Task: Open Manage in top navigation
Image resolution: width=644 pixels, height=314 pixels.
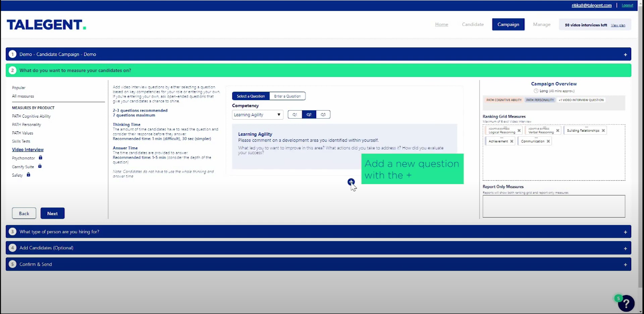Action: click(542, 25)
